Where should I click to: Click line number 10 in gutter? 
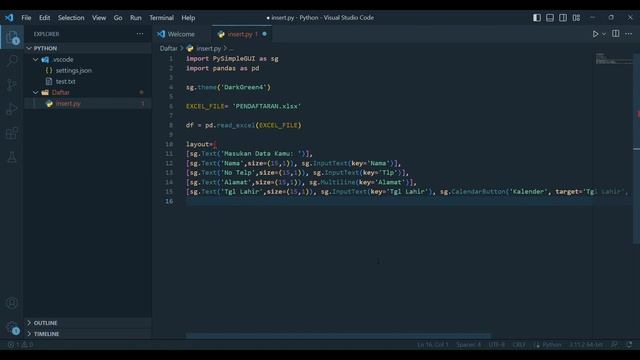click(169, 144)
